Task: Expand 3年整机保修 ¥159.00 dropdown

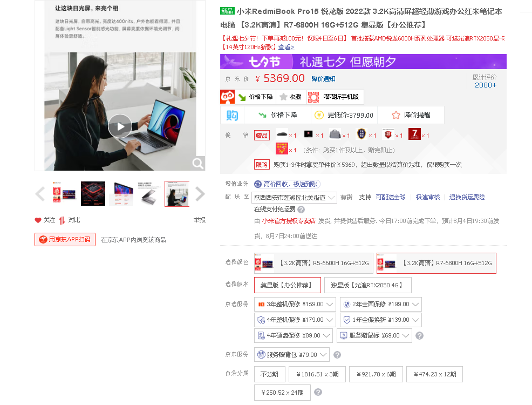Action: pos(295,304)
